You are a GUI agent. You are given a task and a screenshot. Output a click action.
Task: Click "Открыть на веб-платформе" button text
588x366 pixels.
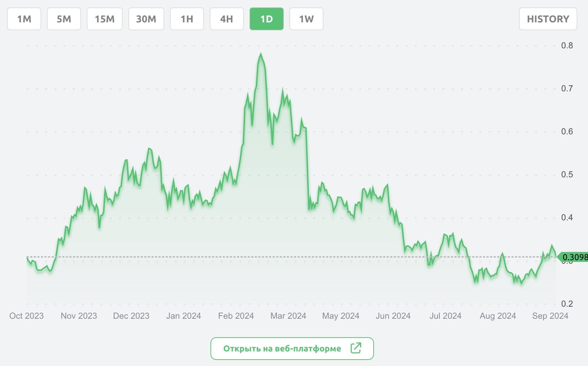point(282,349)
